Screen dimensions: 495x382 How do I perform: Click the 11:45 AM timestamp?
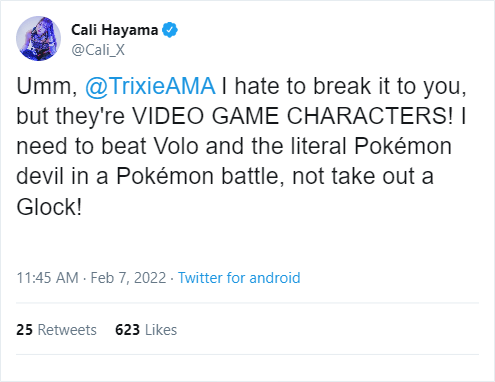tap(48, 278)
